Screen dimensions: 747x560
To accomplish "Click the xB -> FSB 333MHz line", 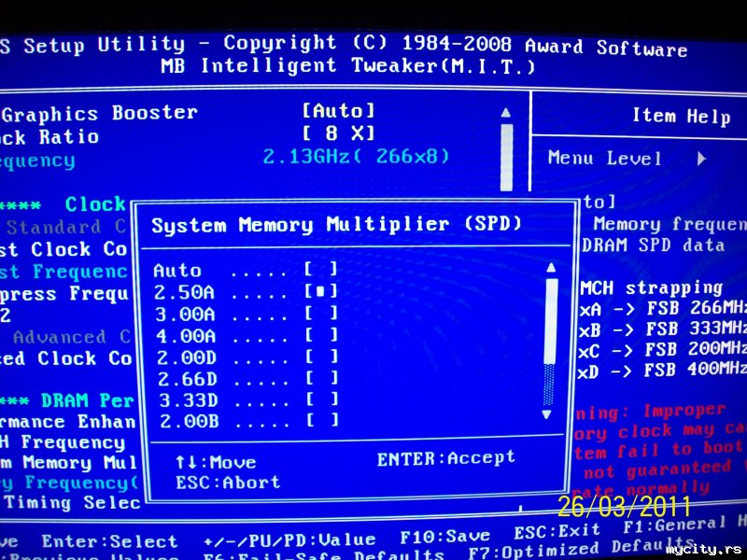I will (x=663, y=329).
